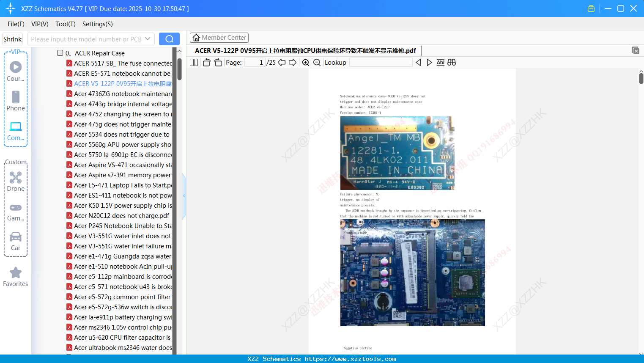
Task: Open Acer e1-510 notebook AcIn pull-up document
Action: pyautogui.click(x=119, y=267)
